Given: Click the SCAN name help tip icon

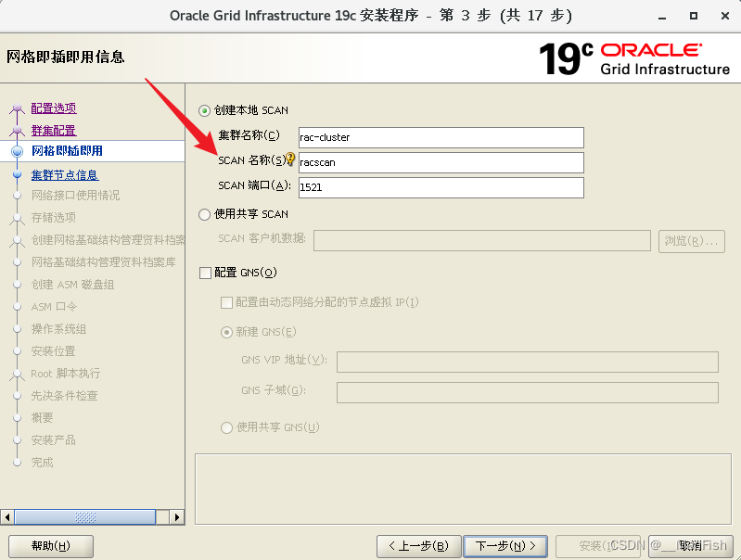Looking at the screenshot, I should (290, 159).
